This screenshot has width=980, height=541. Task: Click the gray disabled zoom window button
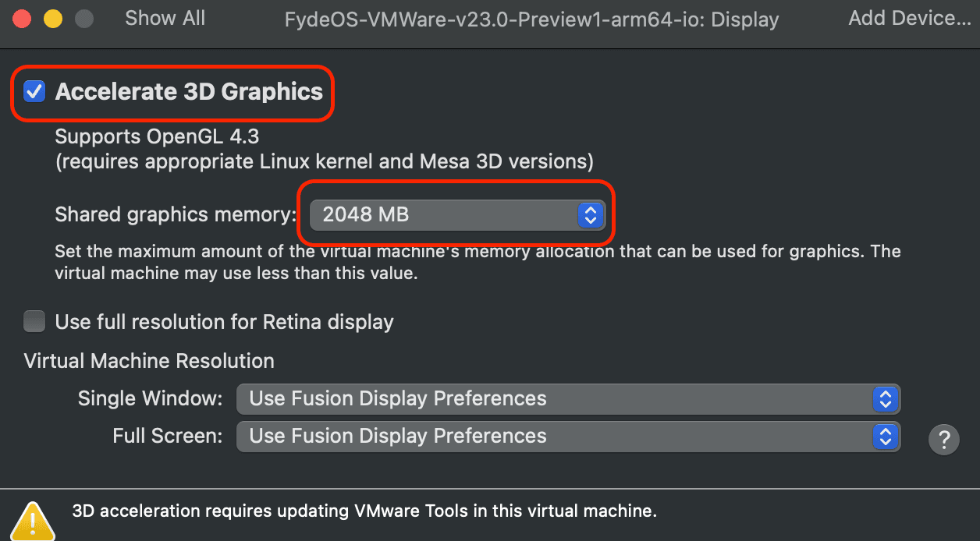[83, 19]
